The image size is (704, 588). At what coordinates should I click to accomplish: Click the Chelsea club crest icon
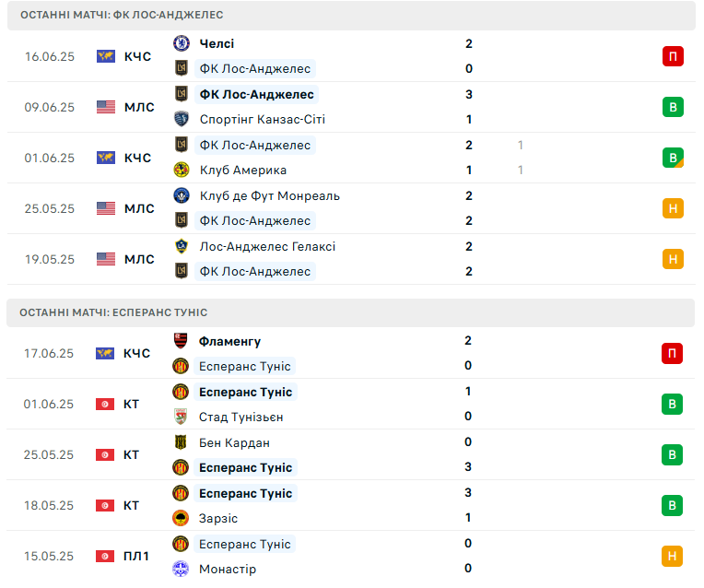182,43
